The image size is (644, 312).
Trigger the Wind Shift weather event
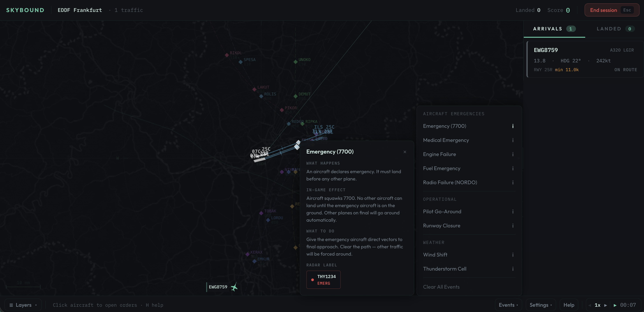435,255
